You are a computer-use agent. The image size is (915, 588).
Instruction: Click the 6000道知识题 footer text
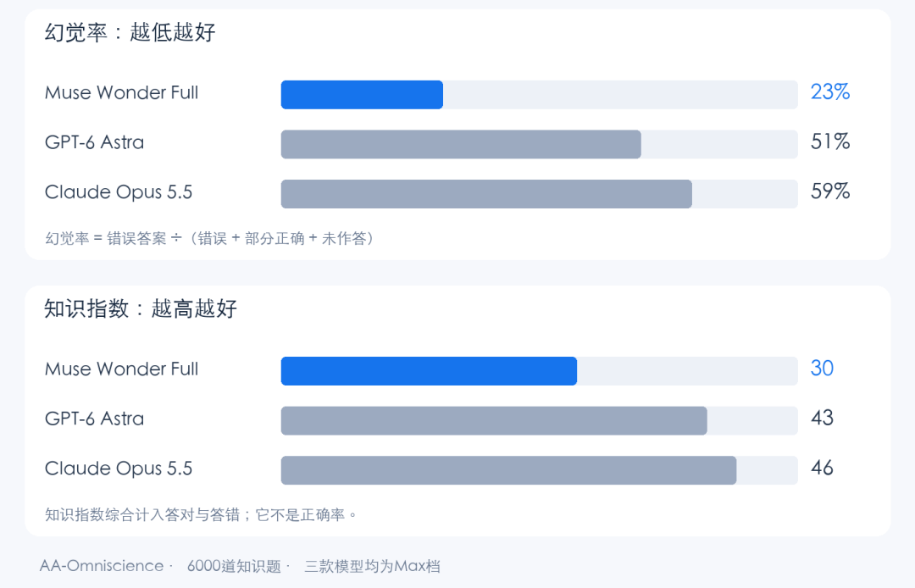234,566
